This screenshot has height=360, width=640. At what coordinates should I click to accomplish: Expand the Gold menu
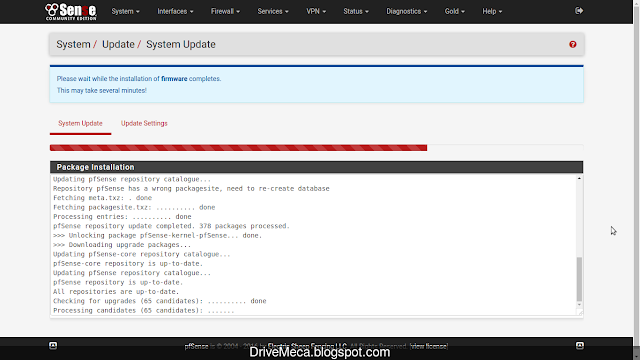pyautogui.click(x=455, y=11)
